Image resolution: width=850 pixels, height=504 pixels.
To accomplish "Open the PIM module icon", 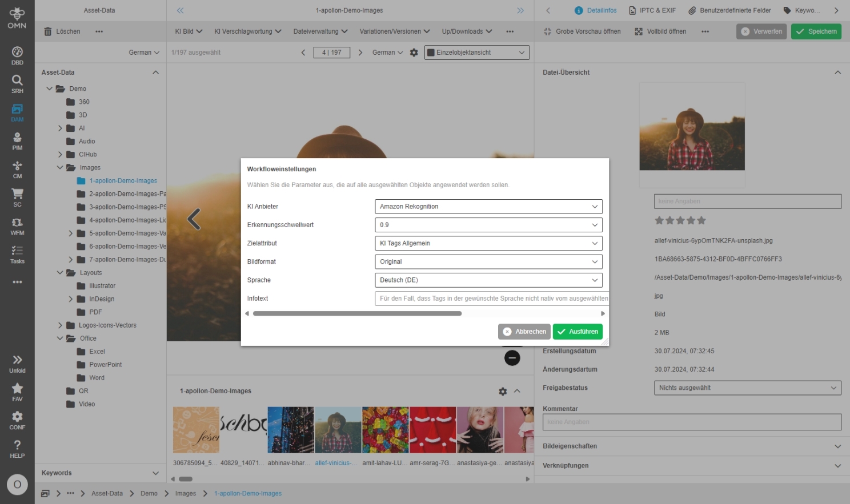I will click(17, 140).
